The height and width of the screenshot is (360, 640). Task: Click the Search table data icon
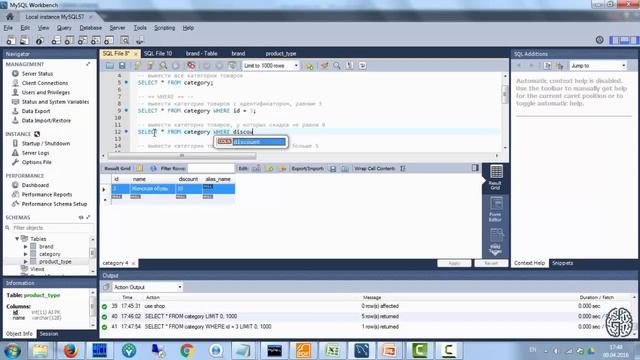pos(124,40)
